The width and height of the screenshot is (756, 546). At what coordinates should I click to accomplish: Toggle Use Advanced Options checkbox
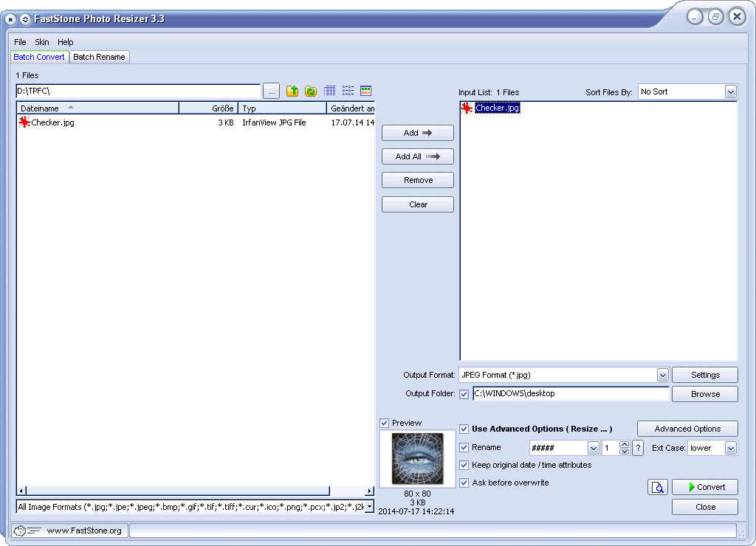coord(464,429)
